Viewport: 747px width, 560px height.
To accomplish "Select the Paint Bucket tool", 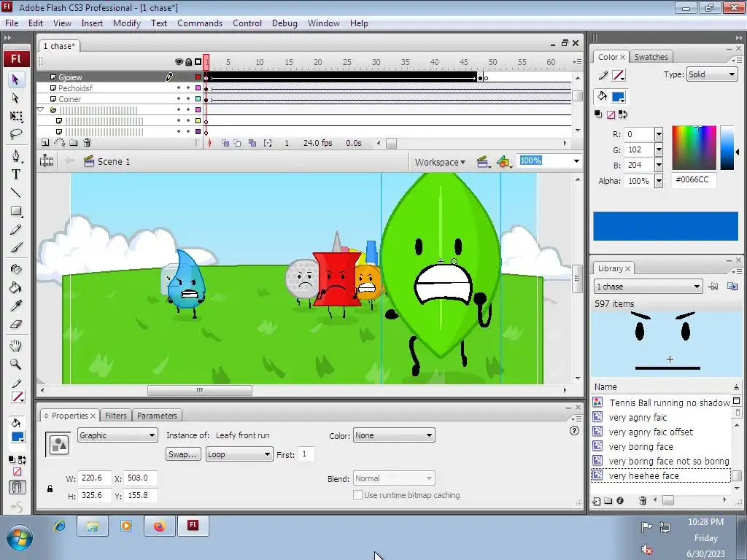I will 16,287.
